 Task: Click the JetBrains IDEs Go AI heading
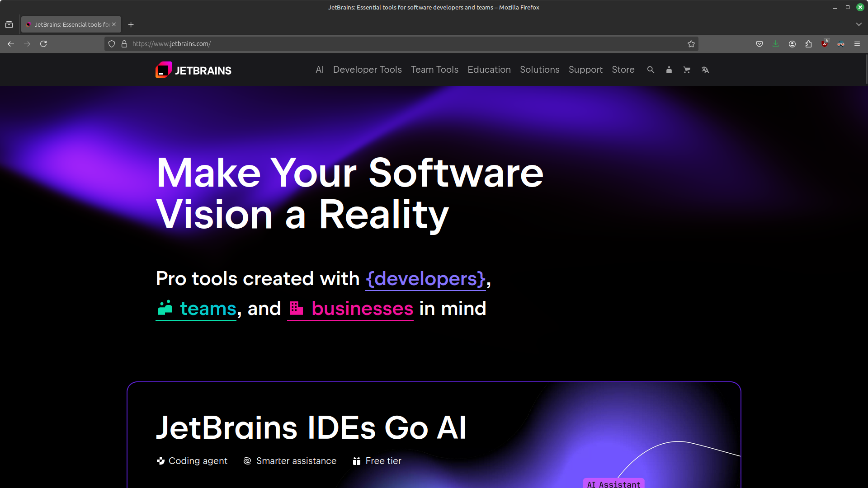click(x=311, y=427)
